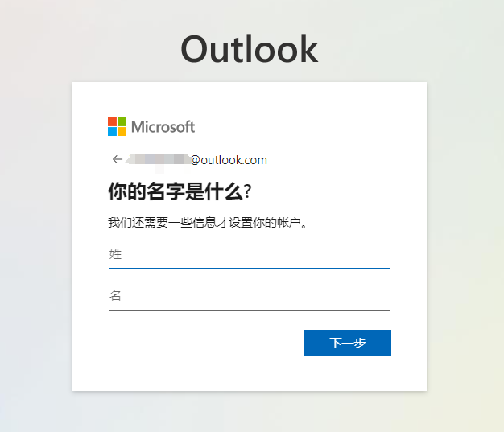
Task: Click the blurred email username
Action: pos(158,159)
